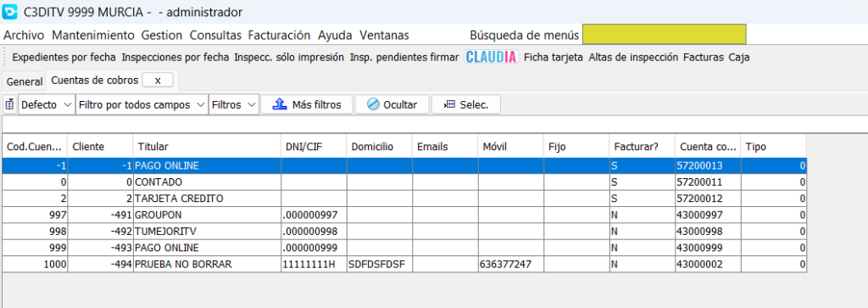The height and width of the screenshot is (308, 868).
Task: Click the account cell 43000999
Action: click(x=708, y=248)
